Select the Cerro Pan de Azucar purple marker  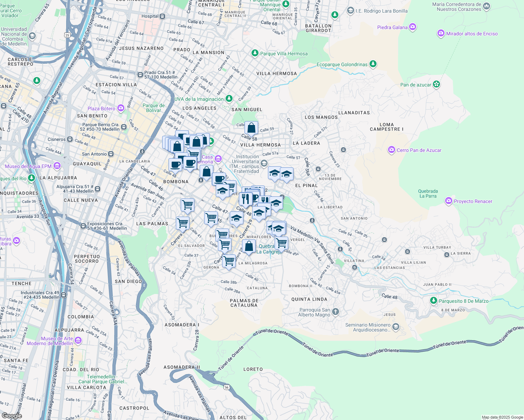tap(391, 150)
